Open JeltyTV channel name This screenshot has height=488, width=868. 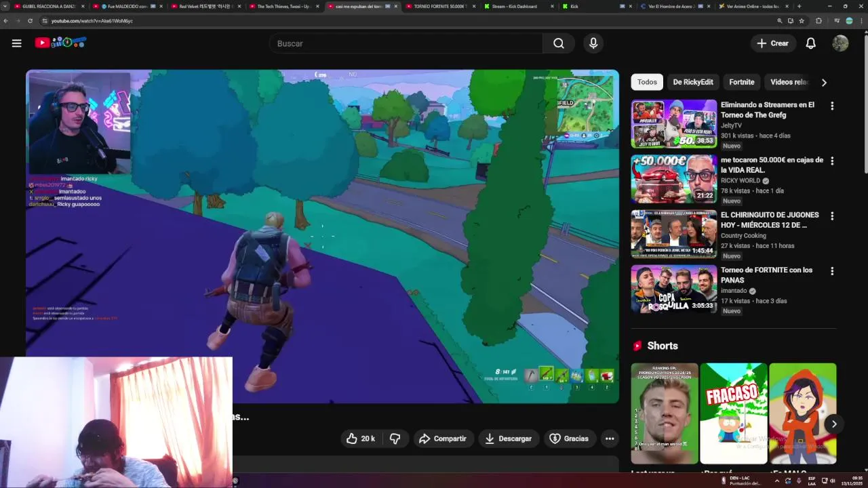point(731,125)
